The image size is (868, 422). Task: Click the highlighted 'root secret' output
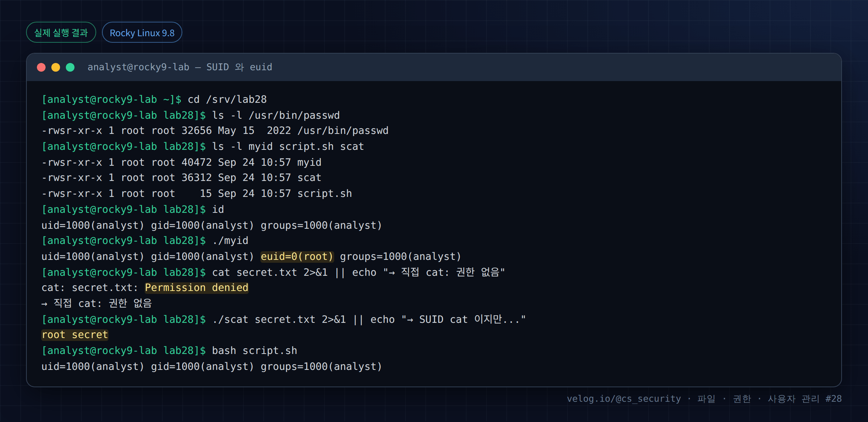(x=75, y=335)
